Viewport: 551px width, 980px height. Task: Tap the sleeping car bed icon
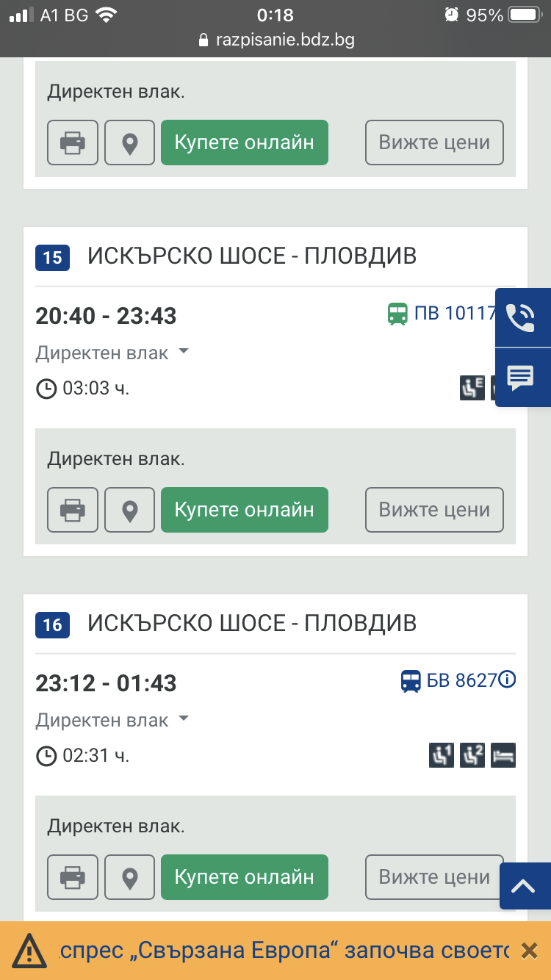tap(504, 755)
